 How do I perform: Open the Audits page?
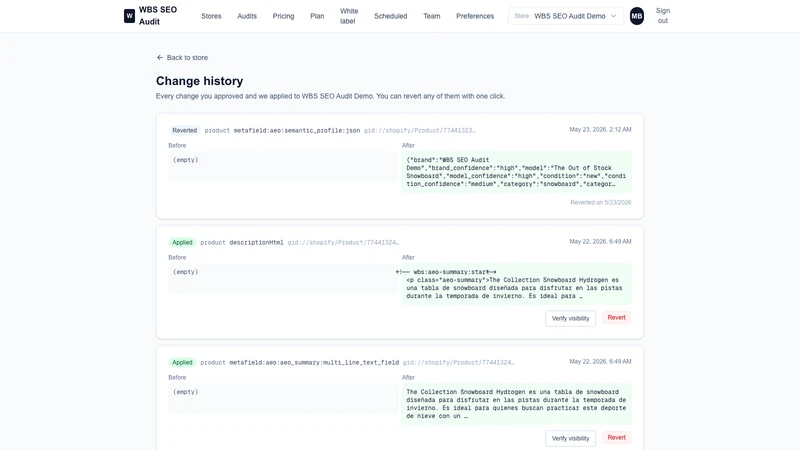pos(247,16)
